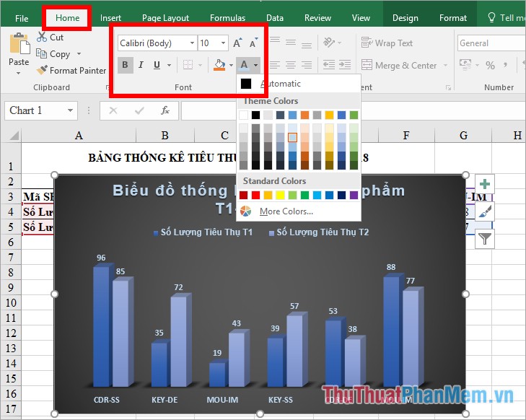Select column F header
526x420 pixels.
406,135
